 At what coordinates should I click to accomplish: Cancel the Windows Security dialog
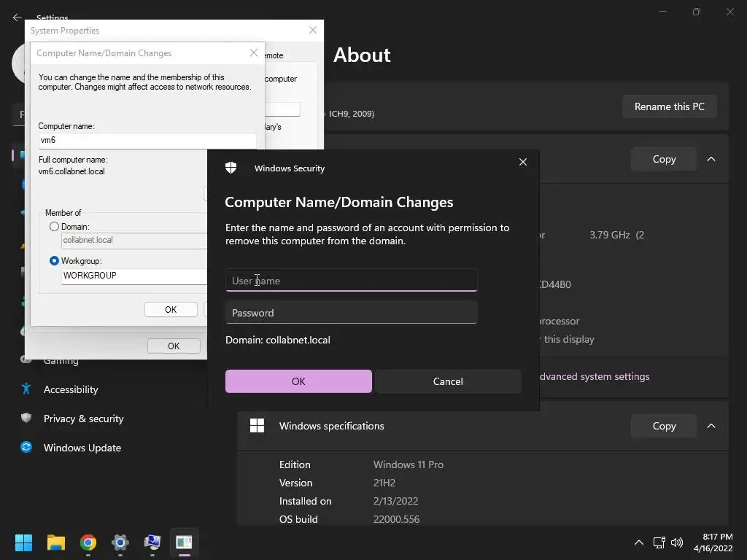[x=448, y=381]
